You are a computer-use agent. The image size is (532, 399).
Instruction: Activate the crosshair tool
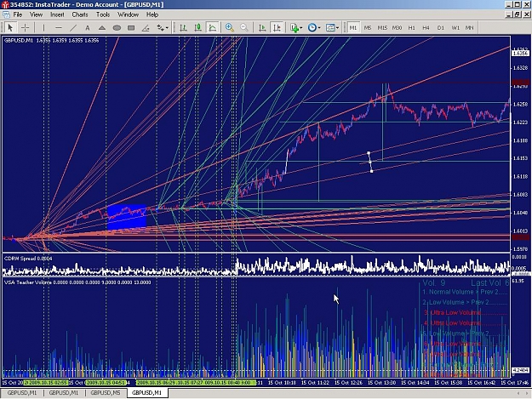[25, 28]
